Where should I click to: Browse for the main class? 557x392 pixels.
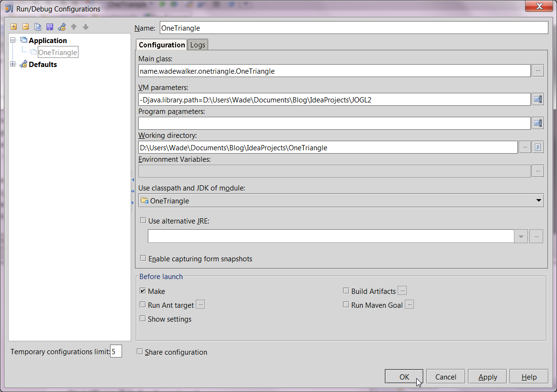537,70
